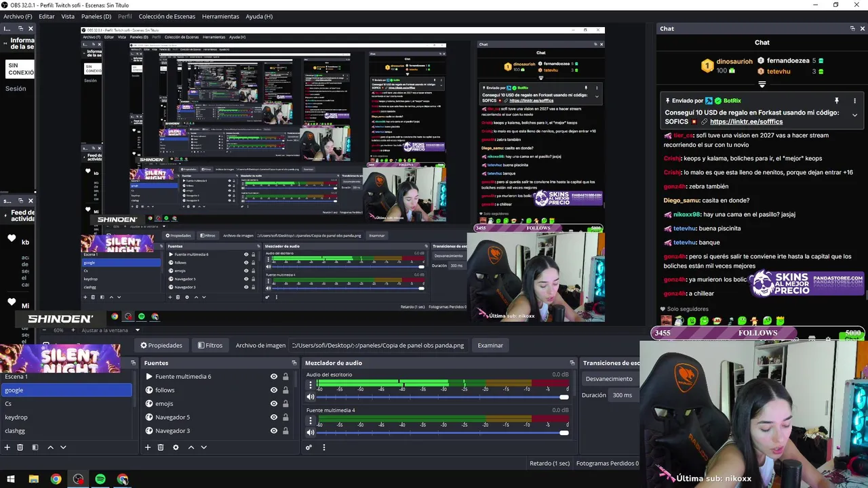Open File Explorer from the taskbar
Viewport: 868px width, 488px height.
(x=33, y=479)
